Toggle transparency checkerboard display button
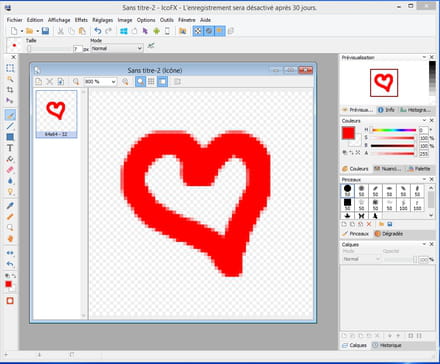Image resolution: width=440 pixels, height=364 pixels. pyautogui.click(x=198, y=31)
